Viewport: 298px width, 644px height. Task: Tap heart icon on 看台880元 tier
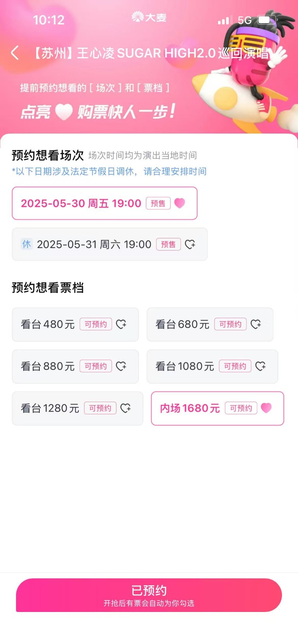coord(121,366)
